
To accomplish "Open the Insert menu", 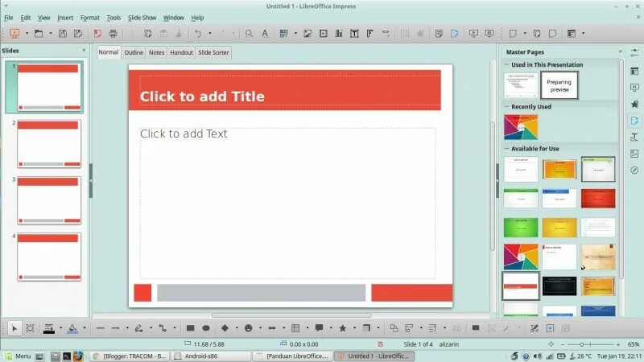I will pos(65,18).
